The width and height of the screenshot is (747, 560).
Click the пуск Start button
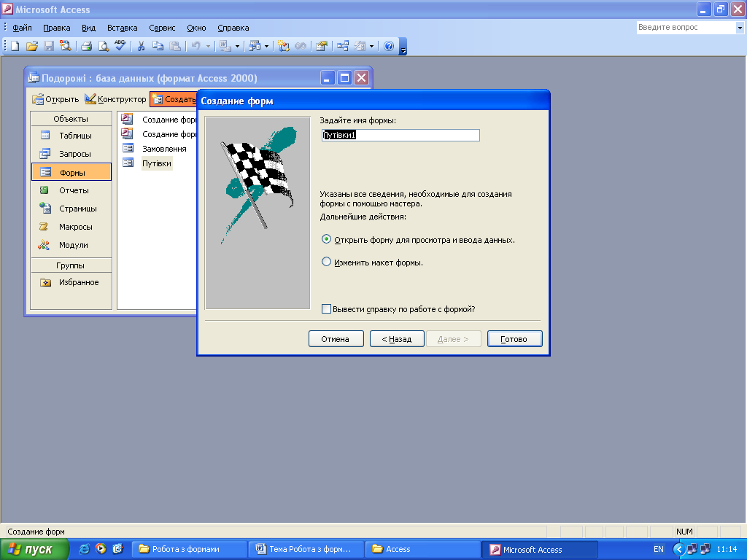pyautogui.click(x=34, y=549)
